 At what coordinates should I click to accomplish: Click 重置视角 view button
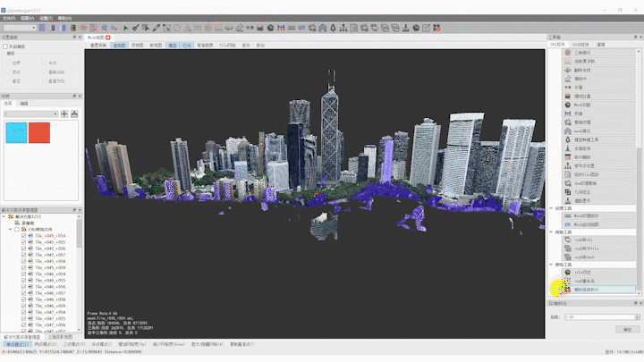click(x=98, y=46)
